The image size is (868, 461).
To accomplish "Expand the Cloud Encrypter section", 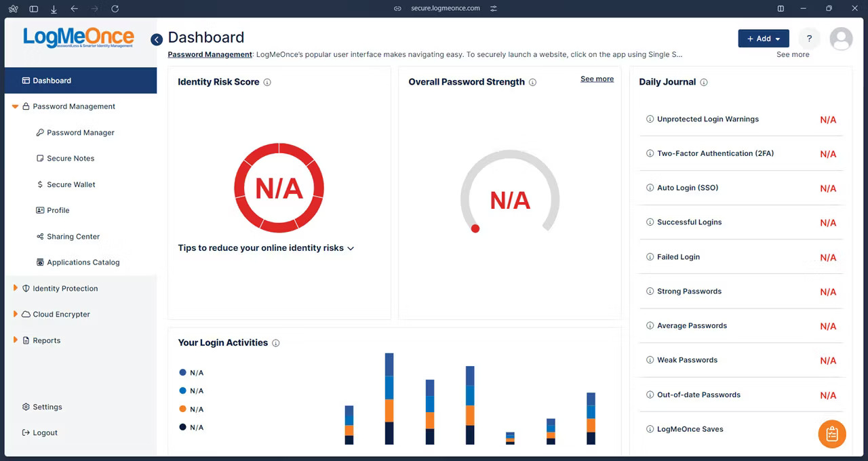I will click(x=61, y=314).
